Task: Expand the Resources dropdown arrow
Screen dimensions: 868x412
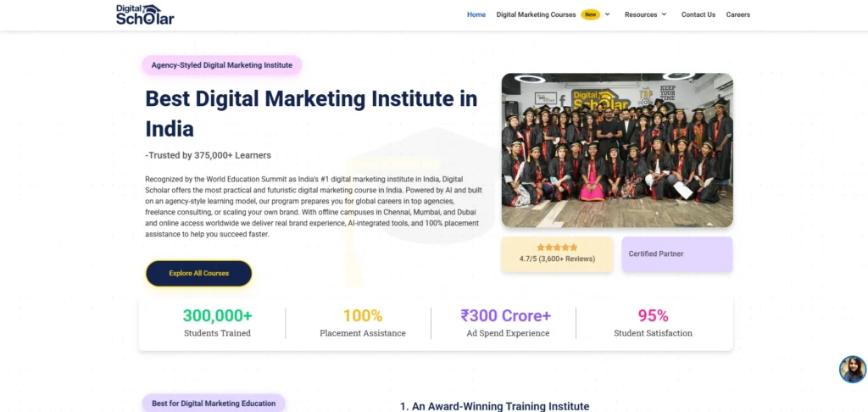Action: (664, 14)
